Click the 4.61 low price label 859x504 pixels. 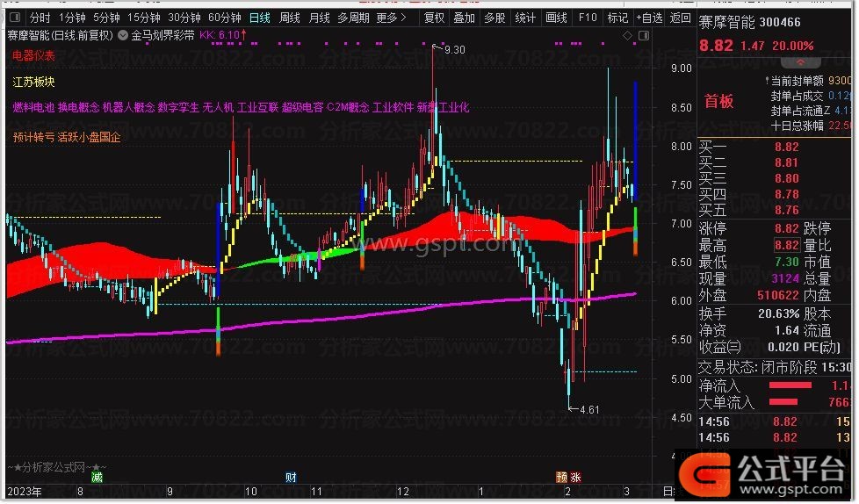[589, 410]
